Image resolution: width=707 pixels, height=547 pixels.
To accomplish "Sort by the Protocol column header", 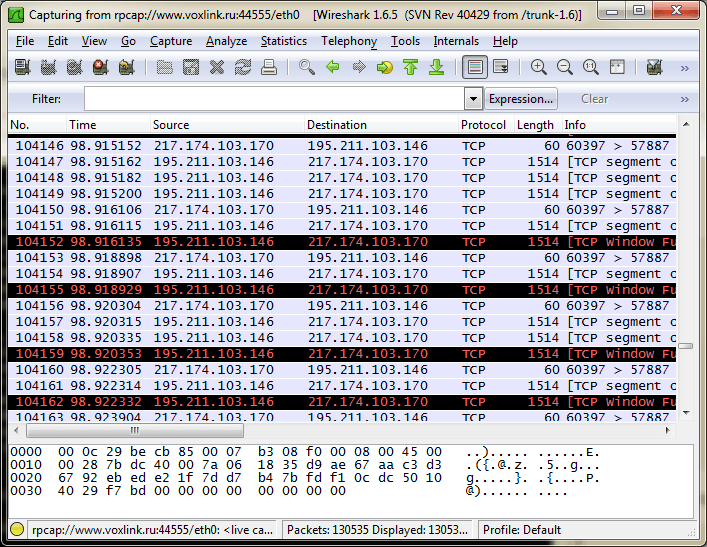I will 487,124.
